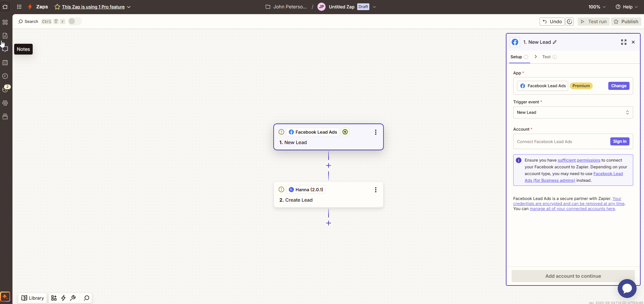
Task: Open the credentials are encrypted link
Action: coord(569,201)
